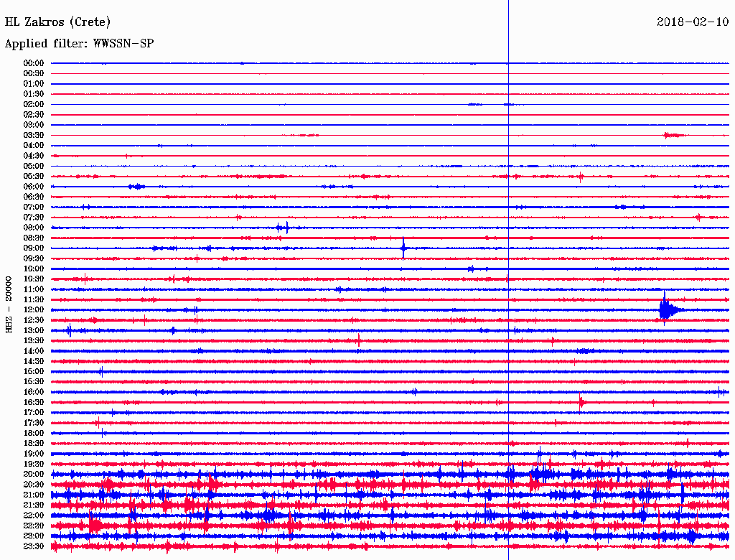Click the double spike on the 08:00 trace
Image resolution: width=735 pixels, height=560 pixels.
point(283,228)
